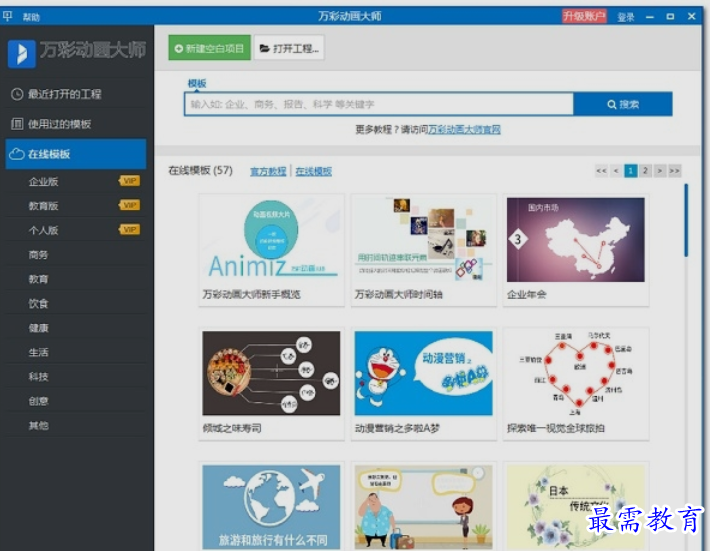This screenshot has height=551, width=710.
Task: Select the 企业版 category
Action: (43, 182)
